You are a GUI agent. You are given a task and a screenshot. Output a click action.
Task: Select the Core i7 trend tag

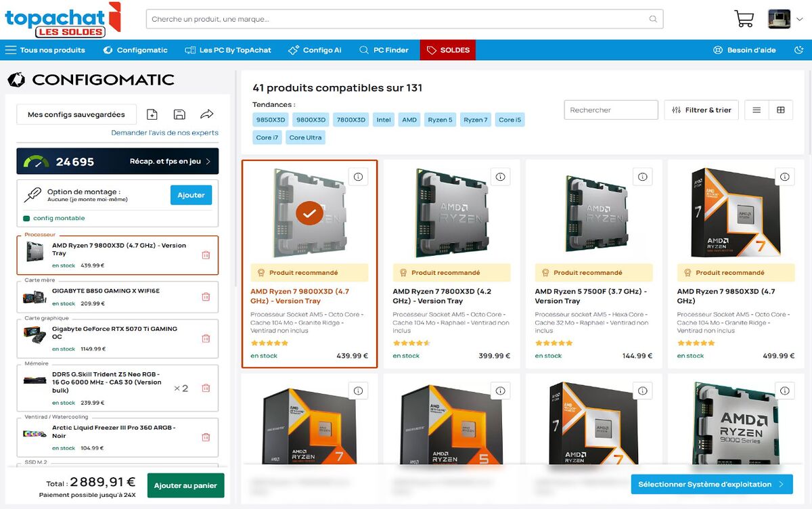click(x=267, y=137)
